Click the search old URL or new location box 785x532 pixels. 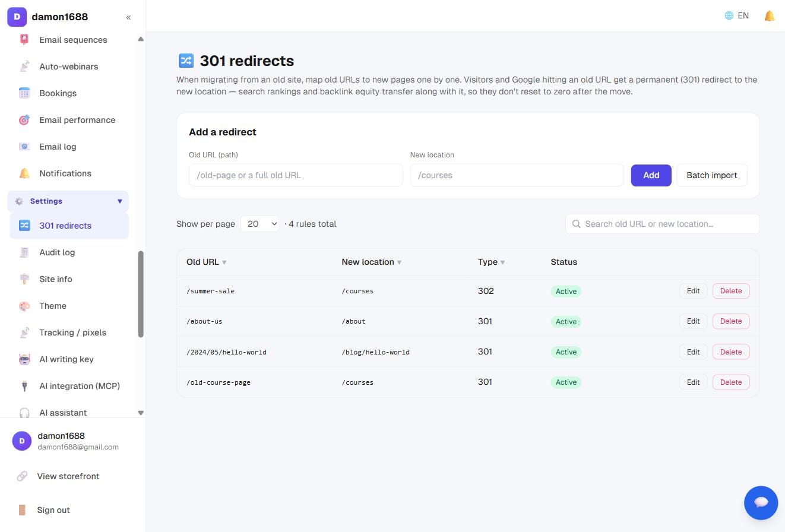tap(662, 224)
